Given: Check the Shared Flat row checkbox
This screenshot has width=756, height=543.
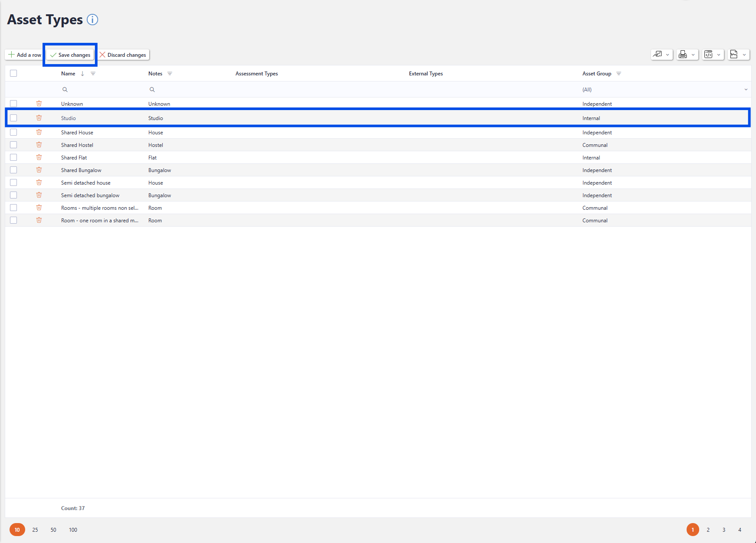Looking at the screenshot, I should (13, 157).
